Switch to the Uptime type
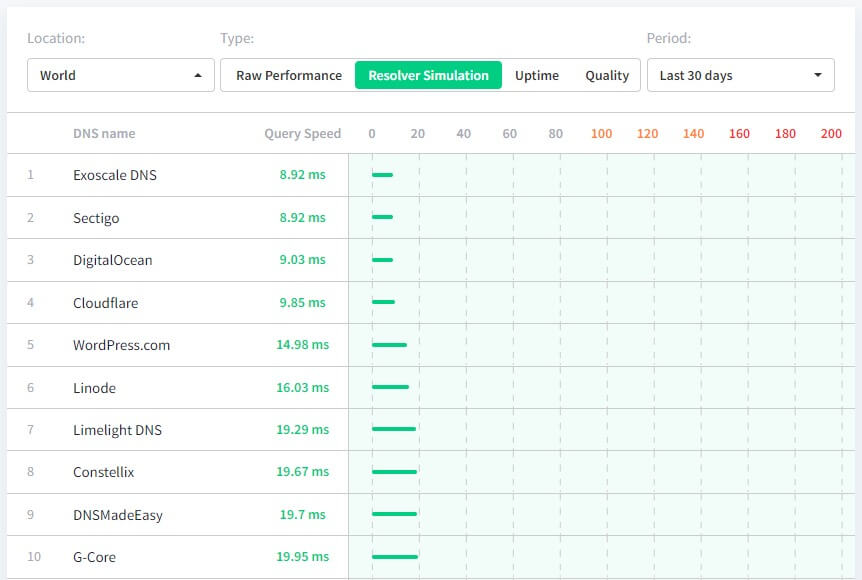Screen dimensions: 862x580 click(x=537, y=75)
